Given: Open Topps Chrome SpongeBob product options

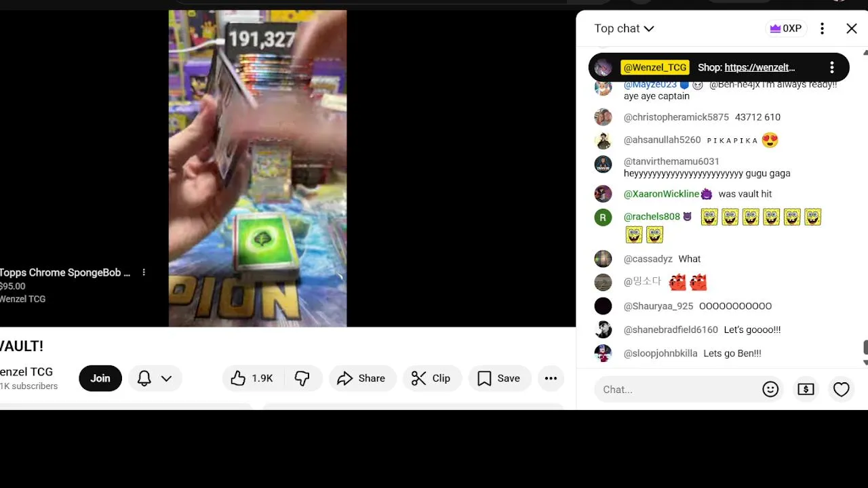Looking at the screenshot, I should point(144,272).
